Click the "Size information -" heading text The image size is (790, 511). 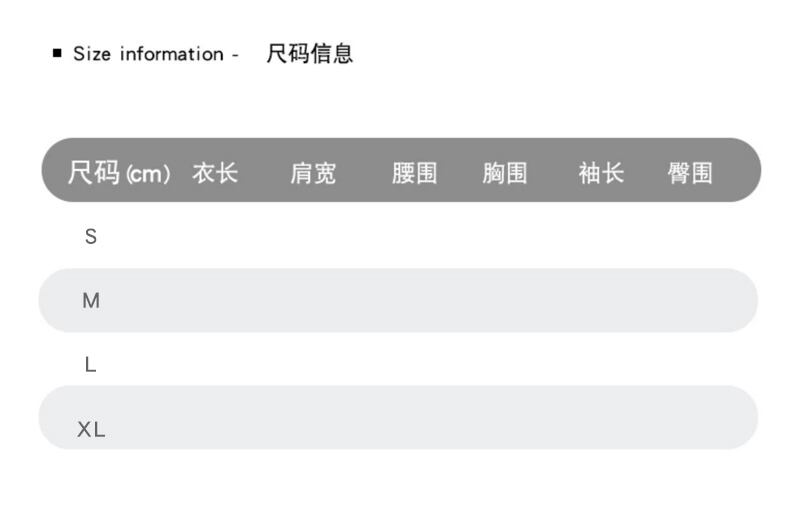(155, 54)
